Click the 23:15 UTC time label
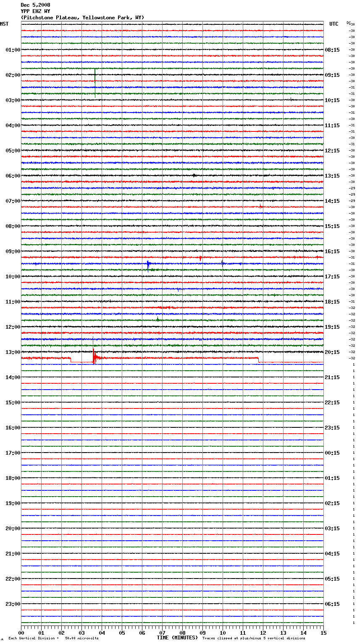This screenshot has width=357, height=644. tap(332, 428)
